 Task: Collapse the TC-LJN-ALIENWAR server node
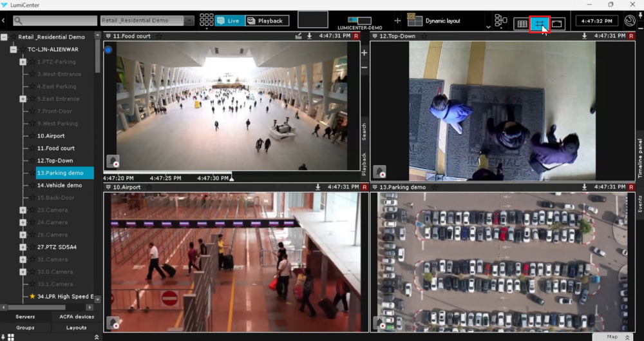14,50
